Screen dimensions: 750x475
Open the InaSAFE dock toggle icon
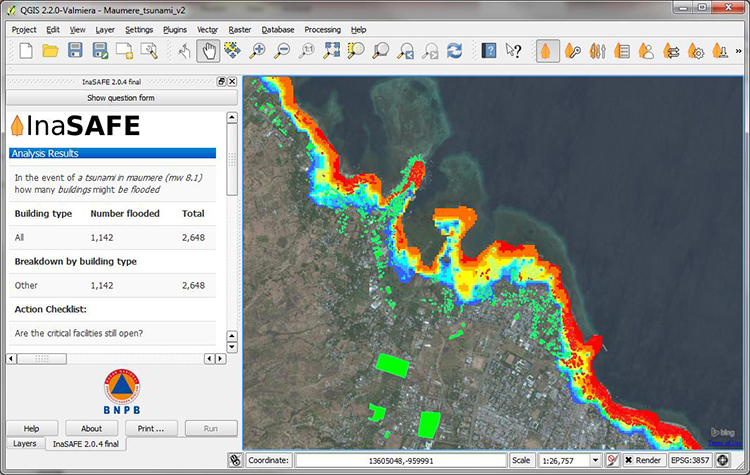pos(548,51)
